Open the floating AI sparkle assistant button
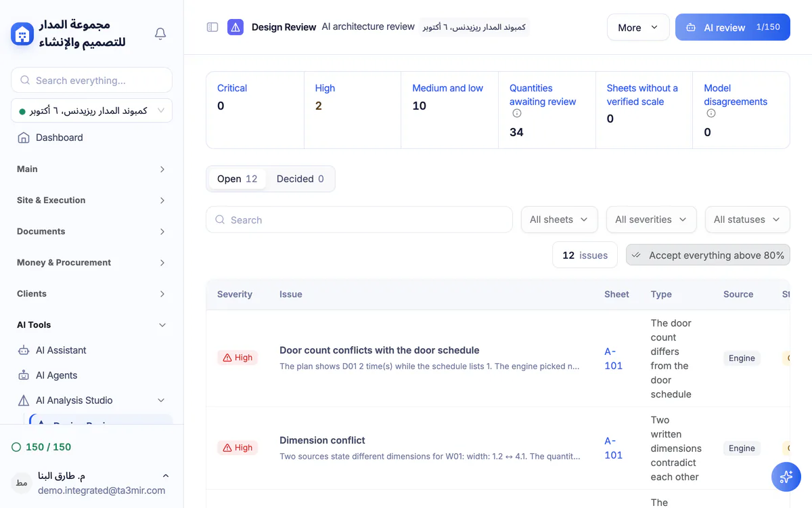This screenshot has width=812, height=508. tap(786, 477)
